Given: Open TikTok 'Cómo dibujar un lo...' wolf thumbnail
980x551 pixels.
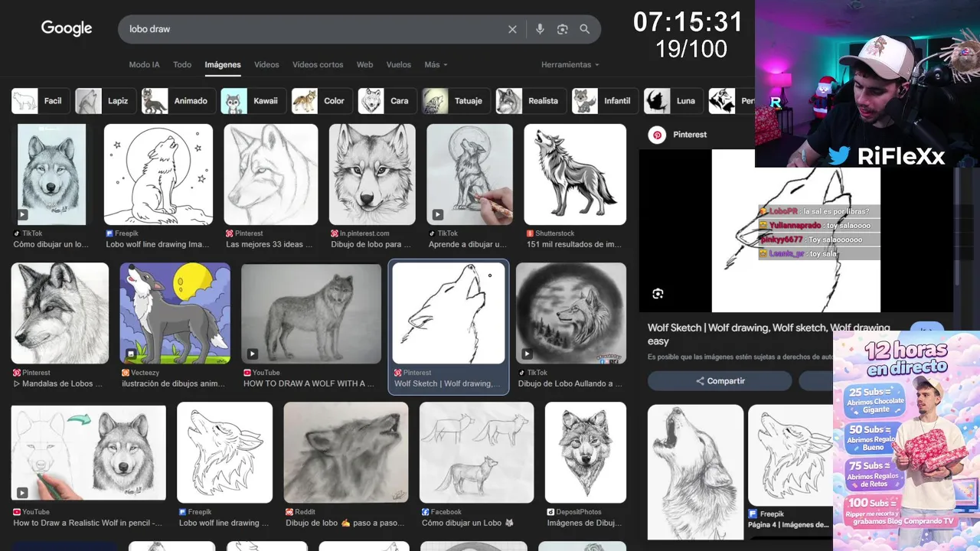Looking at the screenshot, I should coord(52,174).
